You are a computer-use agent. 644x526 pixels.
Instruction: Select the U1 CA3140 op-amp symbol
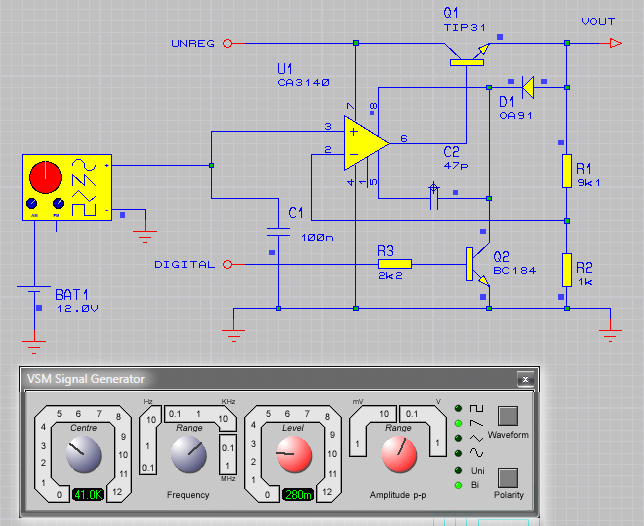click(363, 143)
